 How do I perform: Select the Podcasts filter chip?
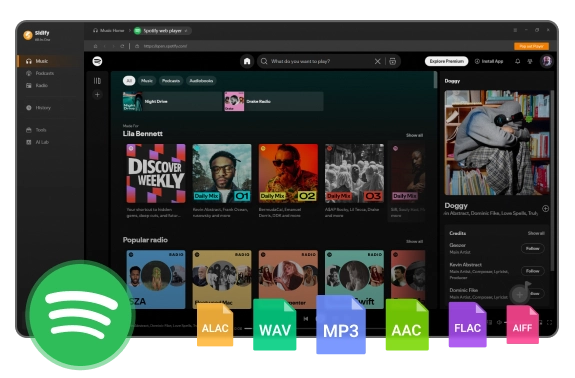pyautogui.click(x=171, y=81)
